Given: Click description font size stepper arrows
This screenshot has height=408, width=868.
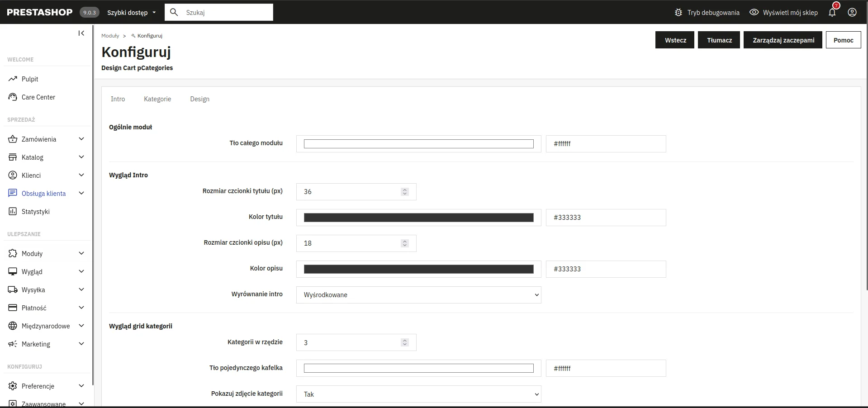Looking at the screenshot, I should [x=405, y=243].
